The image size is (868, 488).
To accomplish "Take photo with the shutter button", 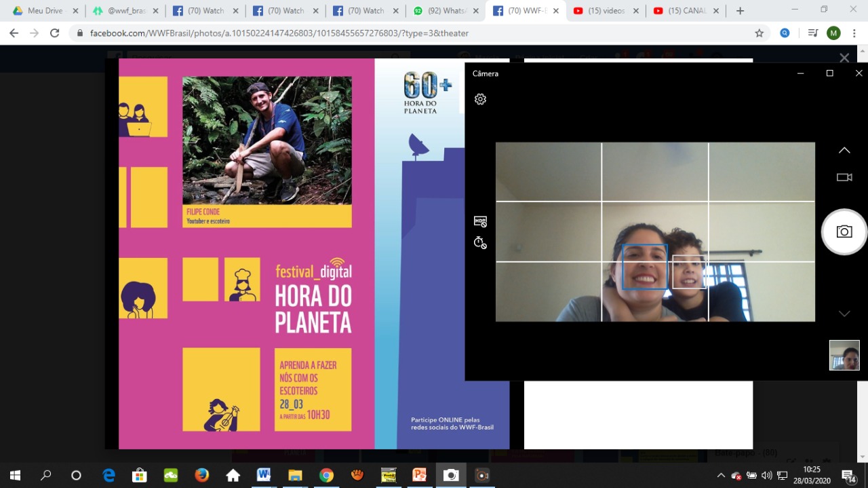I will click(x=844, y=232).
